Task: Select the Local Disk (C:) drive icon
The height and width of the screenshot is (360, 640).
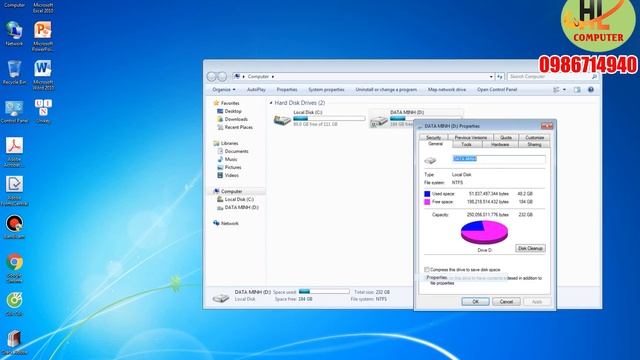Action: (x=282, y=120)
